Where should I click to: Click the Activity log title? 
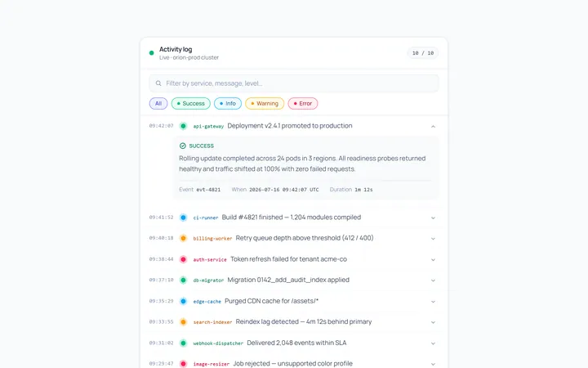click(176, 49)
